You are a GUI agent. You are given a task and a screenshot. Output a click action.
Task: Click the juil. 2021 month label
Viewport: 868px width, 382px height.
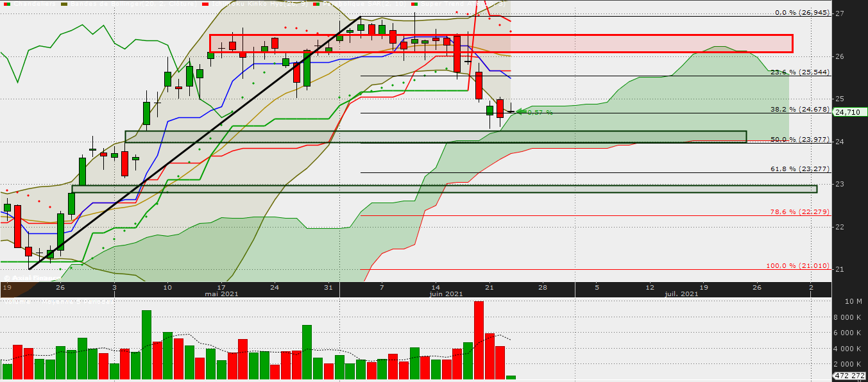[x=681, y=294]
